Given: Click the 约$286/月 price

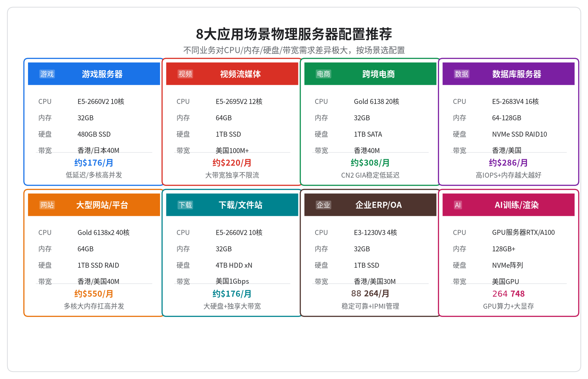Looking at the screenshot, I should coord(508,163).
